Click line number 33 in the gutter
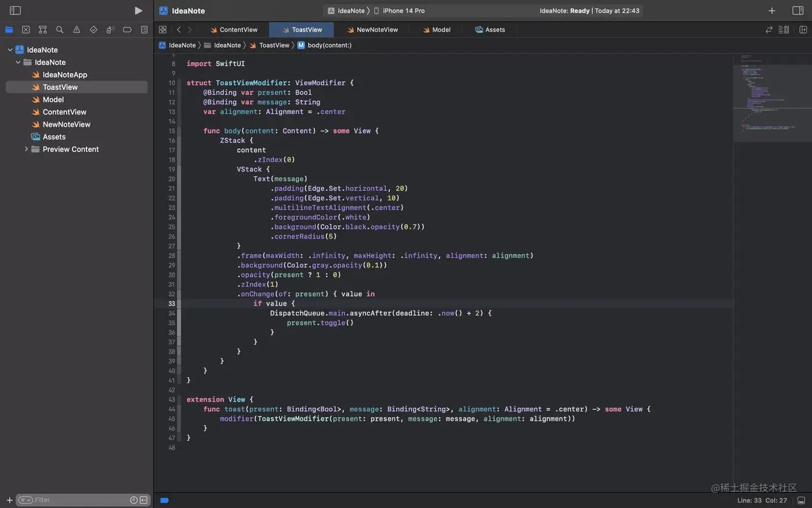Image resolution: width=812 pixels, height=508 pixels. pyautogui.click(x=172, y=304)
